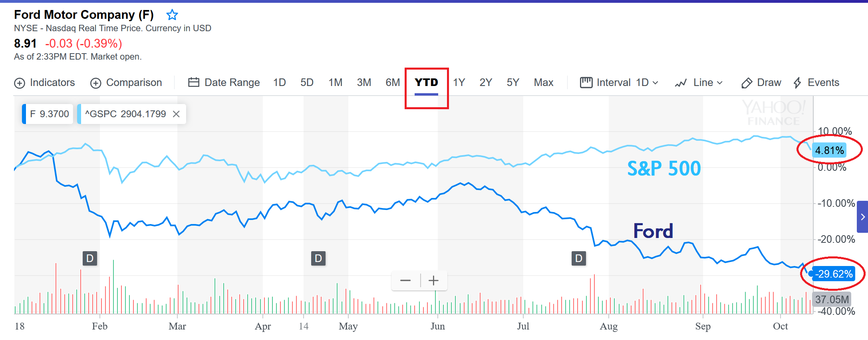
Task: Click the February dividend D marker
Action: (x=90, y=258)
